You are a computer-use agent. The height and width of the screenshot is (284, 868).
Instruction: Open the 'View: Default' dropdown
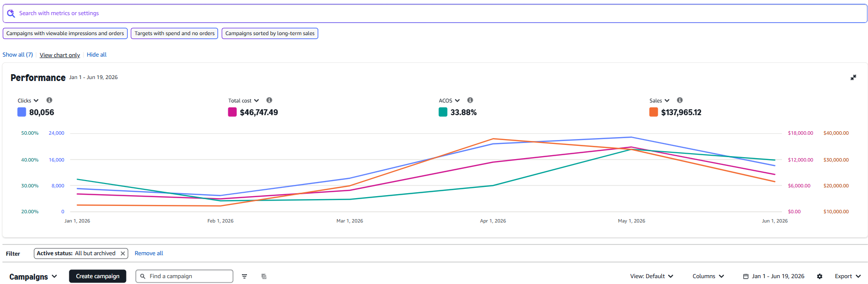click(x=651, y=276)
